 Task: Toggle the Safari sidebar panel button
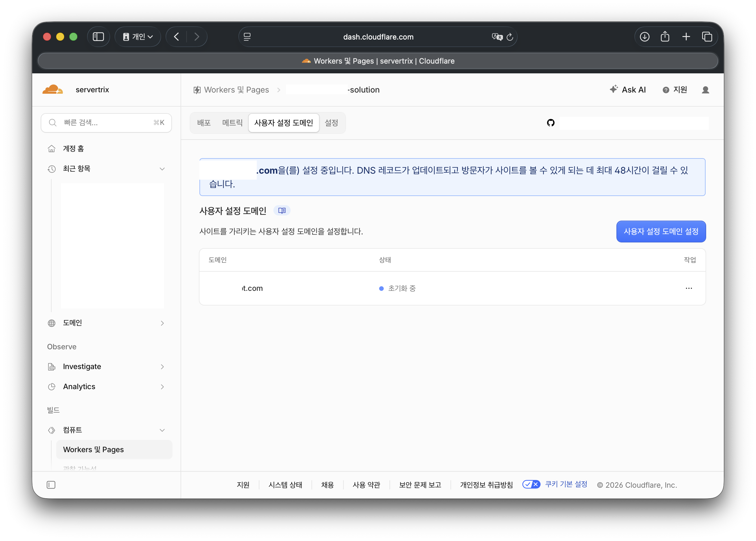point(98,37)
